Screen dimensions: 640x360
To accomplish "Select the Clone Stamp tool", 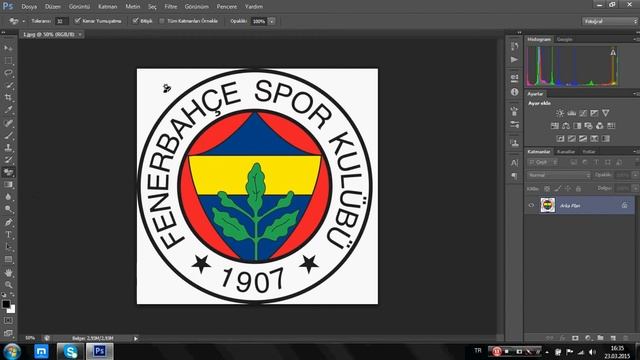I will 8,147.
